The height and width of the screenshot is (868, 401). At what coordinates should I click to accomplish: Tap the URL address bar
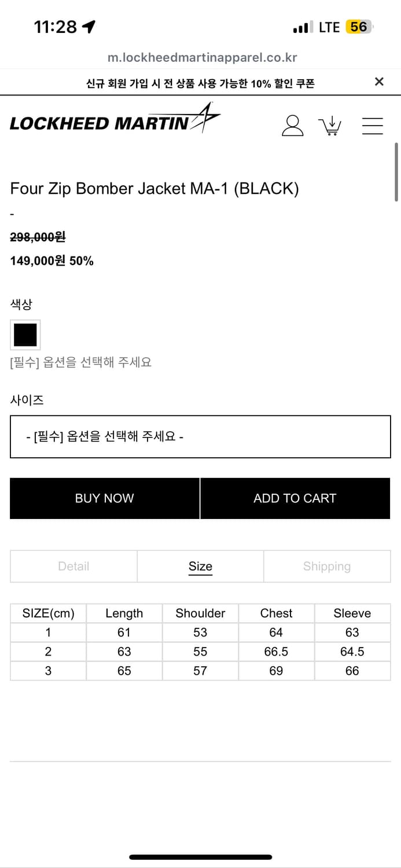click(x=202, y=58)
